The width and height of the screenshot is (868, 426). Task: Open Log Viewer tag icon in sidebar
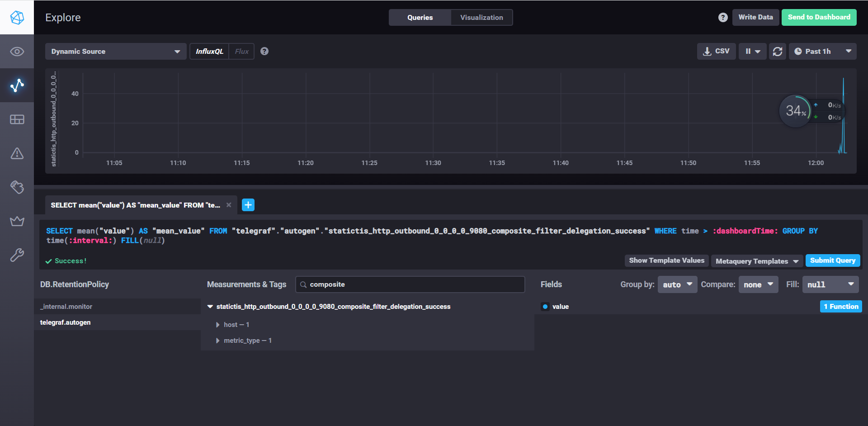(x=17, y=187)
